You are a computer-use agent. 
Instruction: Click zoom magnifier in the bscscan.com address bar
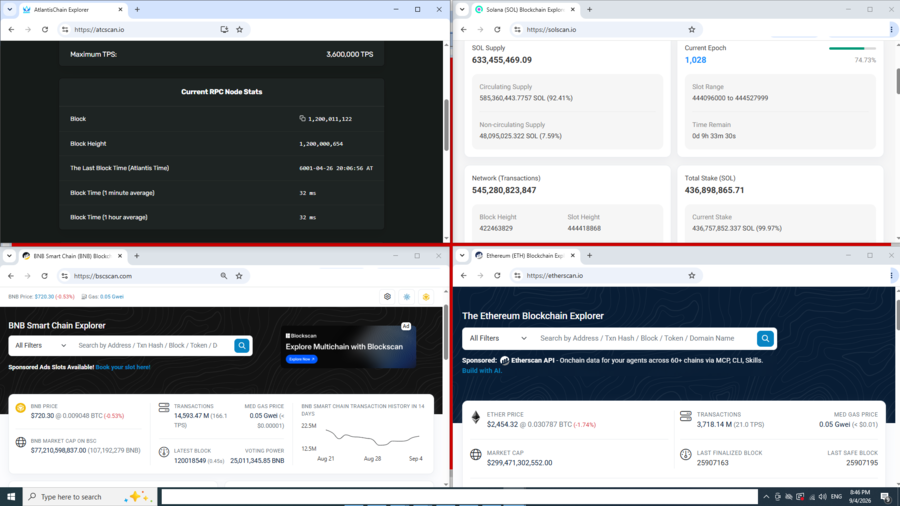(223, 276)
